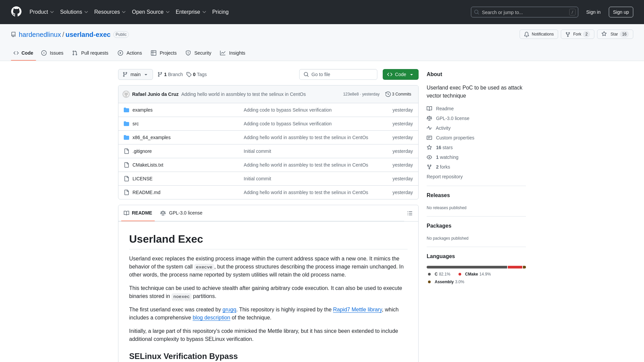Open the Rapid7 Mettle library link
This screenshot has height=362, width=644.
357,310
